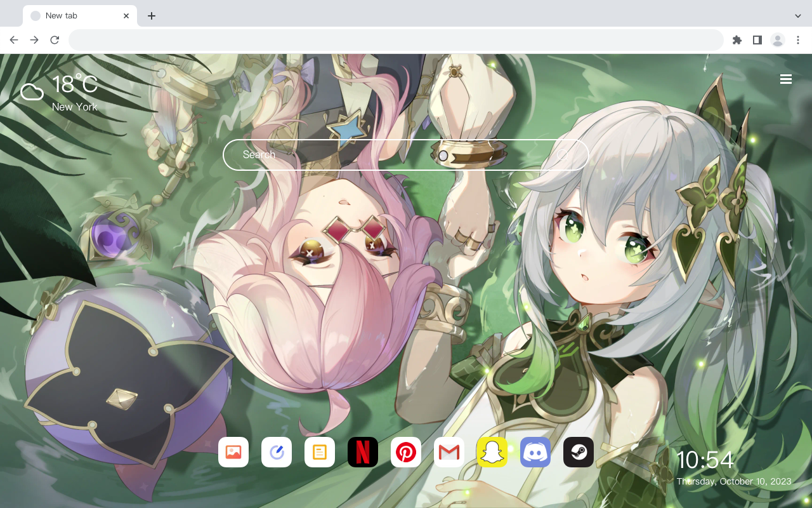Open the Steam shortcut
The width and height of the screenshot is (812, 508).
[579, 452]
